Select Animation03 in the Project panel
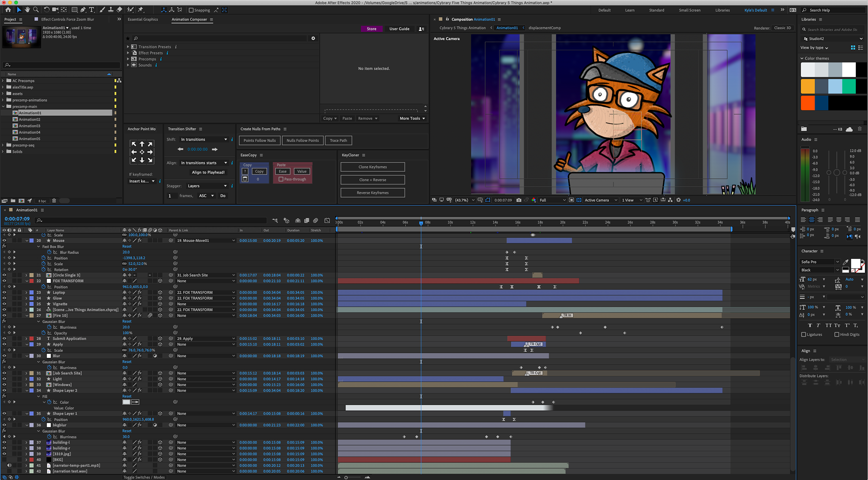 (x=29, y=126)
